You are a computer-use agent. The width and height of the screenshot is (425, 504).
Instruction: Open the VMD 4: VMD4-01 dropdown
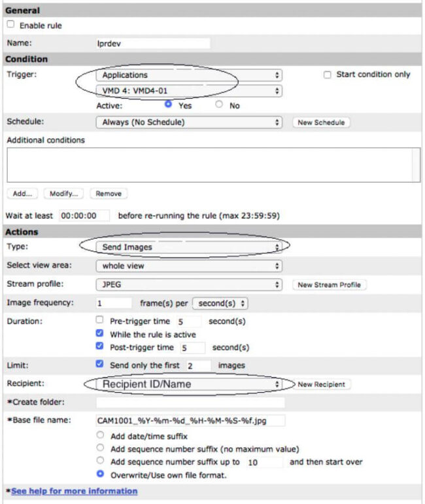(189, 91)
